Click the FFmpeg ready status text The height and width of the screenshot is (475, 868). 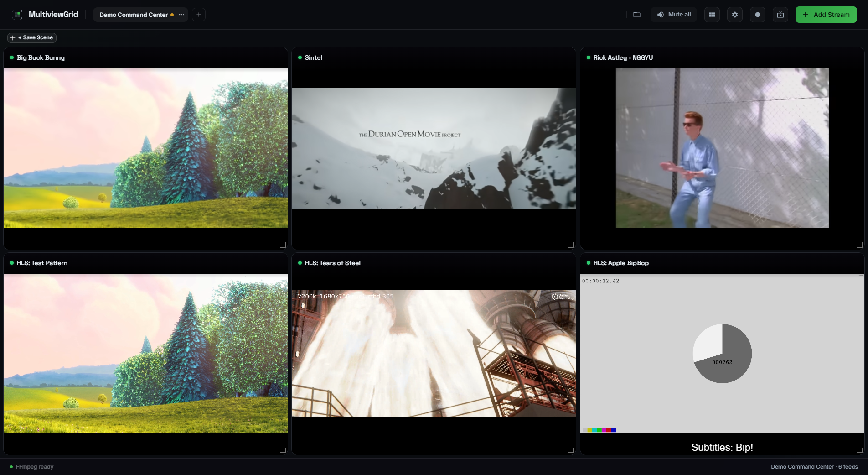[35, 467]
